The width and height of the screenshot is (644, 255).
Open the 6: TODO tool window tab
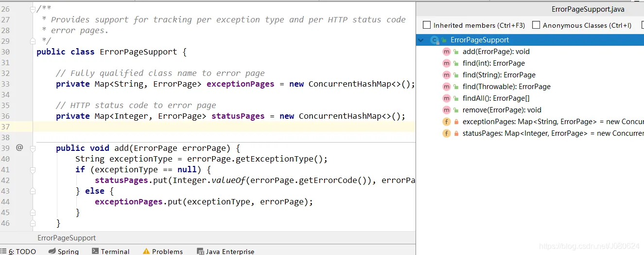tap(22, 251)
